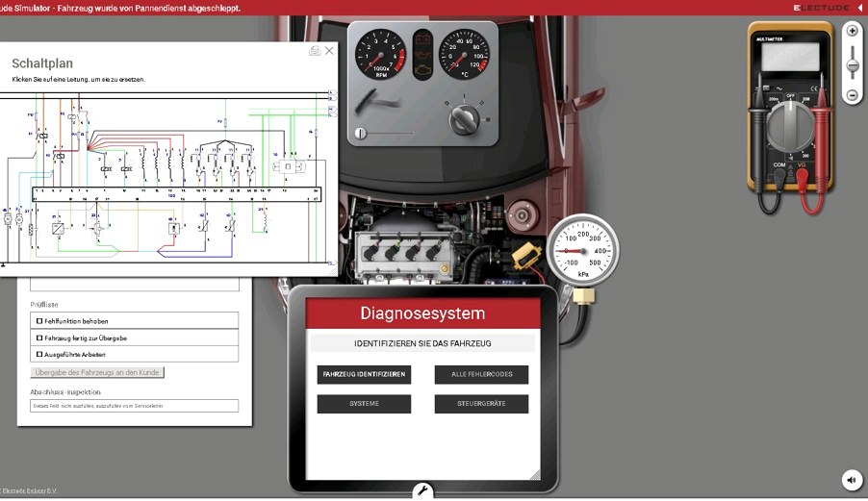Screen dimensions: 868x501
Task: Close the Schaltplan wiring diagram window
Action: tap(329, 51)
